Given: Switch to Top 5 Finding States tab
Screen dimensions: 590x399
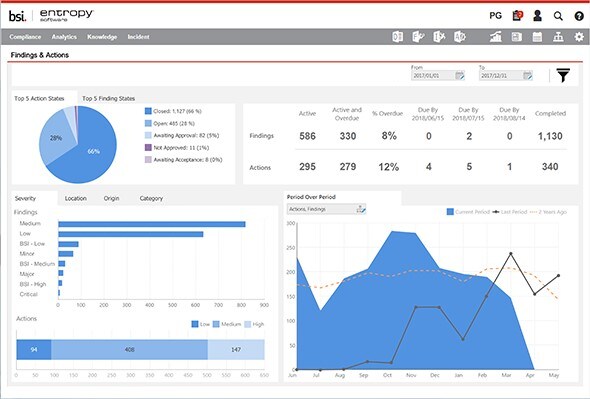Looking at the screenshot, I should [x=108, y=98].
